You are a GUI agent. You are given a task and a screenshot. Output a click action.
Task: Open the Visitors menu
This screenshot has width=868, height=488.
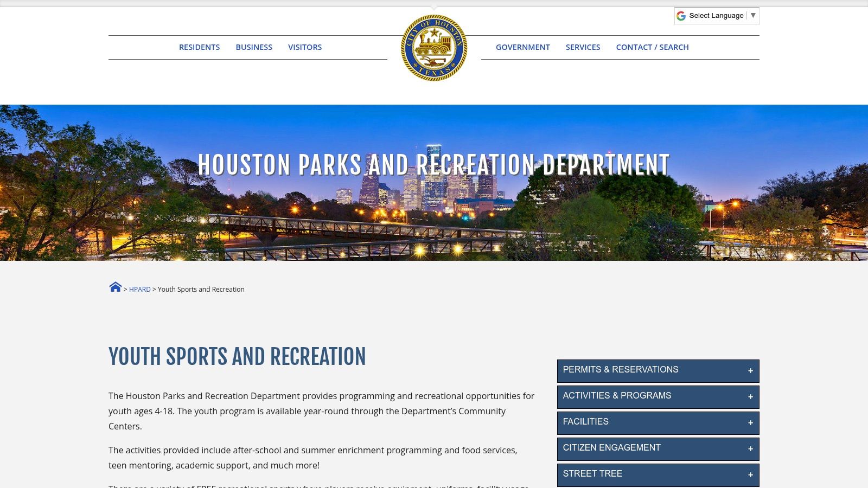305,47
